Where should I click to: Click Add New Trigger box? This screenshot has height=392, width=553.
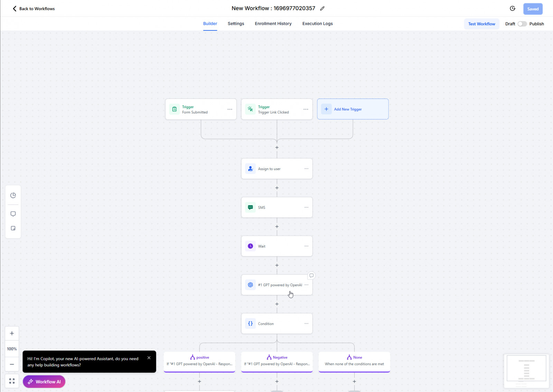(353, 109)
